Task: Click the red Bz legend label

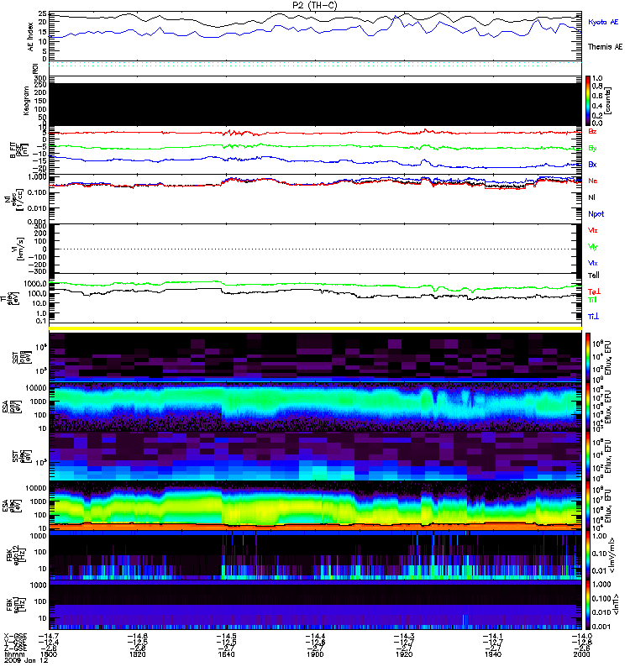Action: tap(592, 131)
